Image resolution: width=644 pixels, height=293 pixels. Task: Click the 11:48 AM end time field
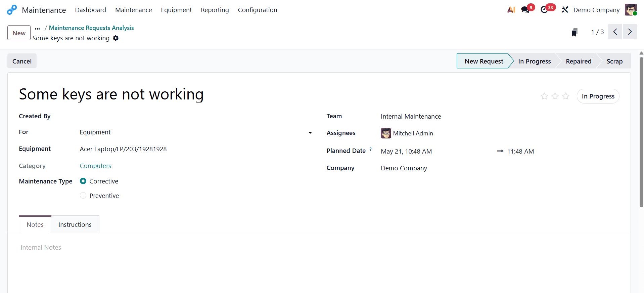point(520,151)
